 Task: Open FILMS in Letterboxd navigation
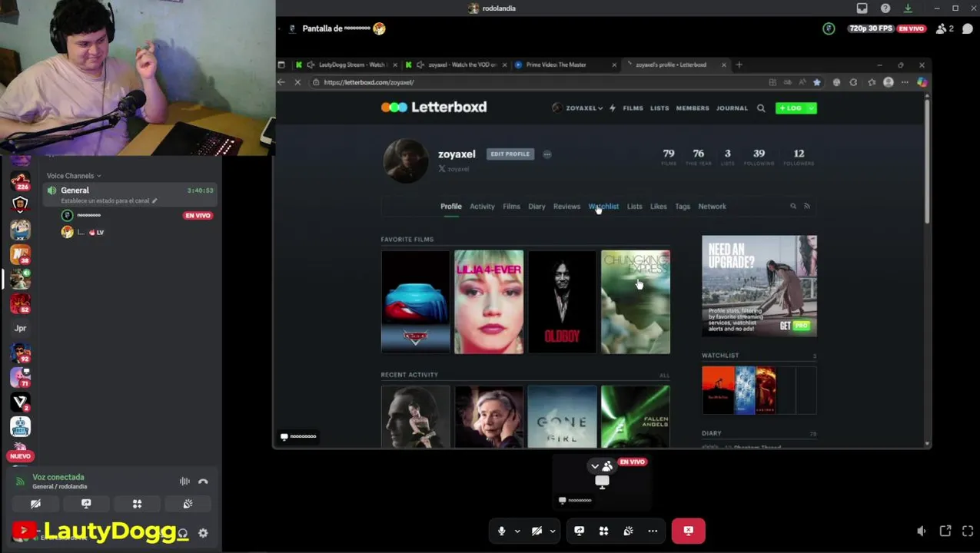[x=633, y=108]
